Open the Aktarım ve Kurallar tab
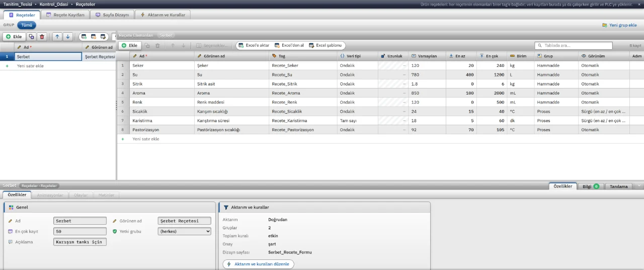This screenshot has height=270, width=644. pyautogui.click(x=163, y=15)
